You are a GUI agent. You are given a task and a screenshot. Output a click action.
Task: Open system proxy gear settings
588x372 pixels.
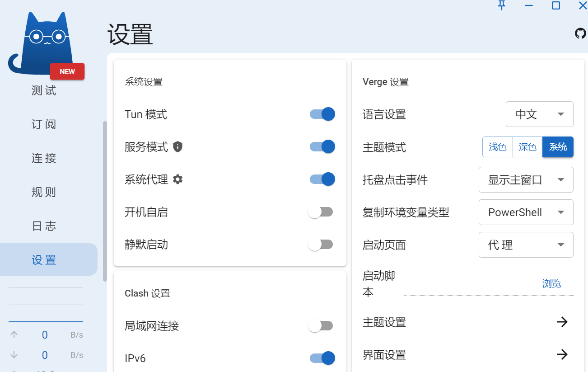(178, 179)
